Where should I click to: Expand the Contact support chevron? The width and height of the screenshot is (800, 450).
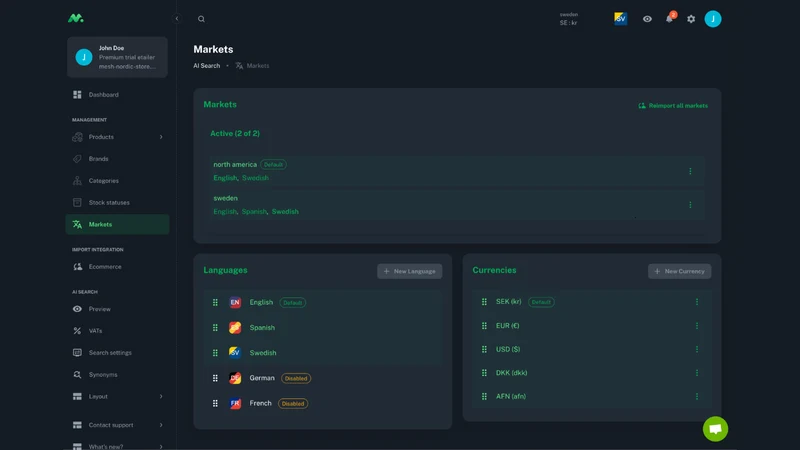tap(161, 425)
